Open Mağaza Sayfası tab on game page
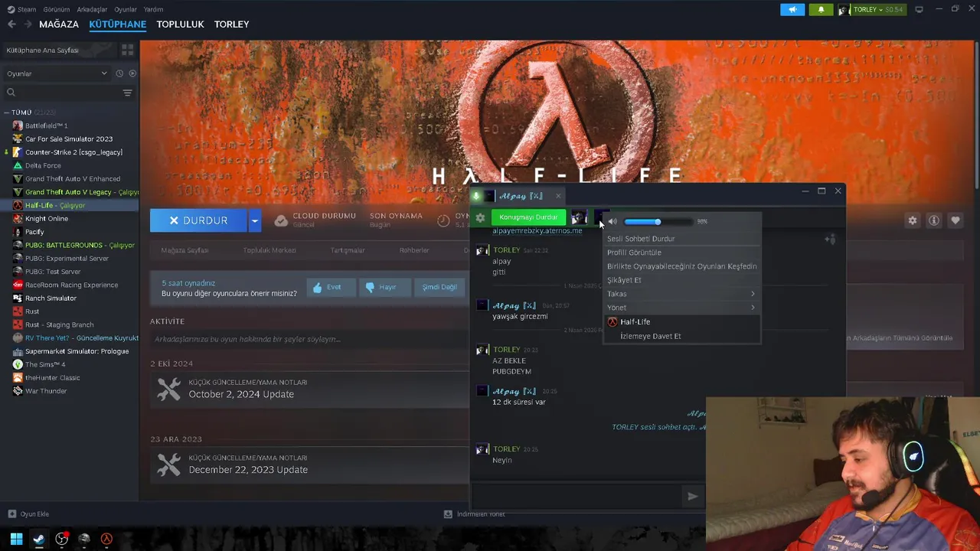 (185, 250)
